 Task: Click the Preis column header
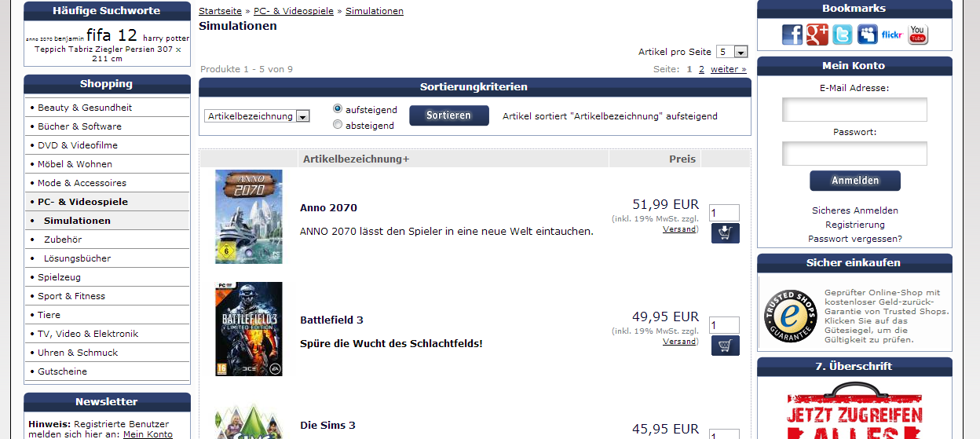pyautogui.click(x=682, y=159)
